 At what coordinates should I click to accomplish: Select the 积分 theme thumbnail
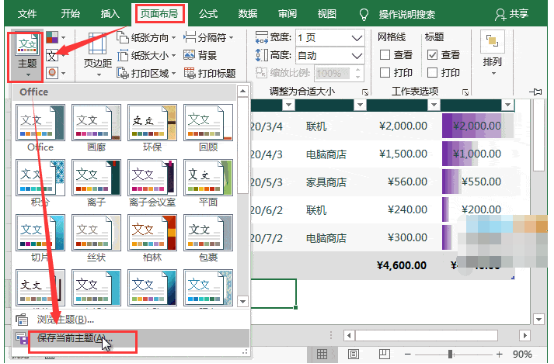(40, 177)
